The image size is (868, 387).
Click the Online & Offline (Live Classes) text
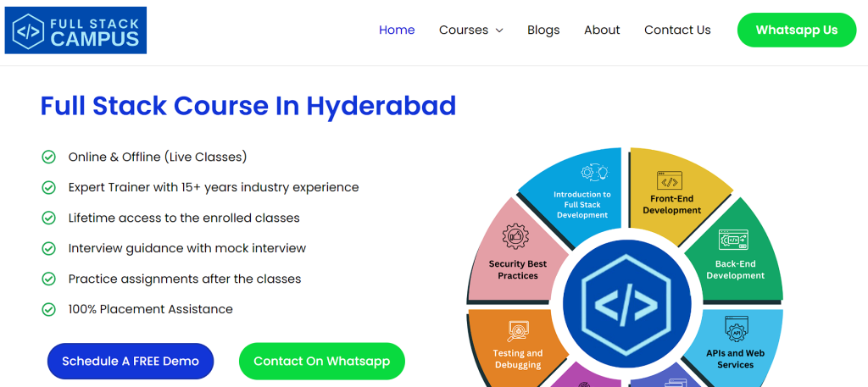click(158, 157)
